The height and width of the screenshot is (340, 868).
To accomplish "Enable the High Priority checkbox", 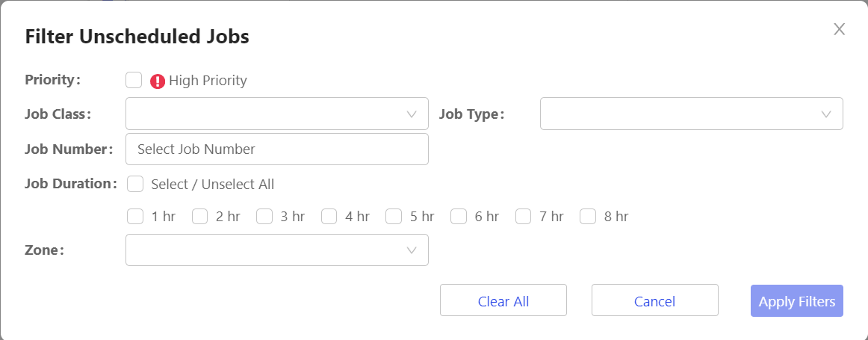I will pyautogui.click(x=134, y=80).
